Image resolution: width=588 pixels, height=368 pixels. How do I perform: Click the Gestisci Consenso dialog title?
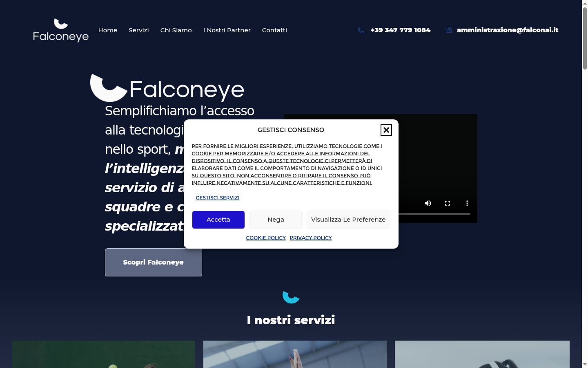pyautogui.click(x=291, y=130)
